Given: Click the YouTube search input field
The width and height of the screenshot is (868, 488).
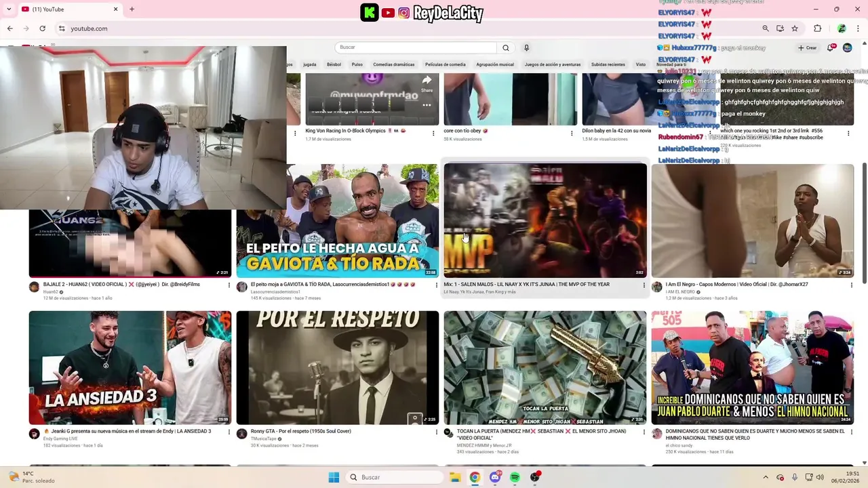Looking at the screenshot, I should (x=416, y=47).
